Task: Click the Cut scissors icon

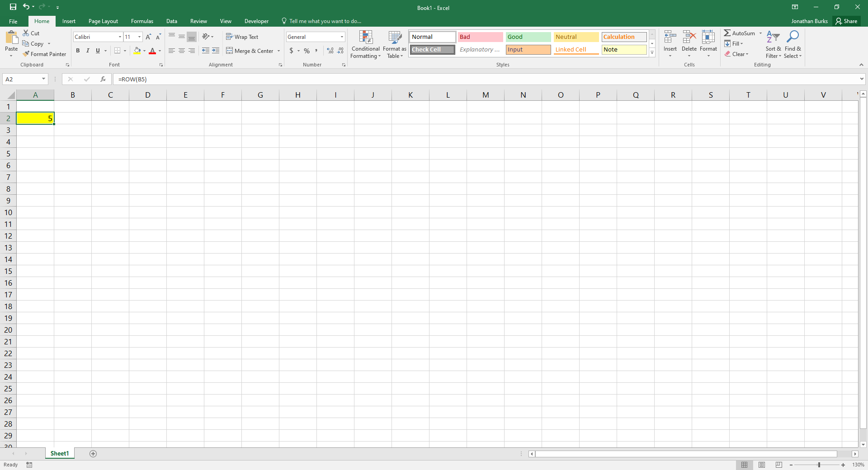Action: tap(26, 33)
